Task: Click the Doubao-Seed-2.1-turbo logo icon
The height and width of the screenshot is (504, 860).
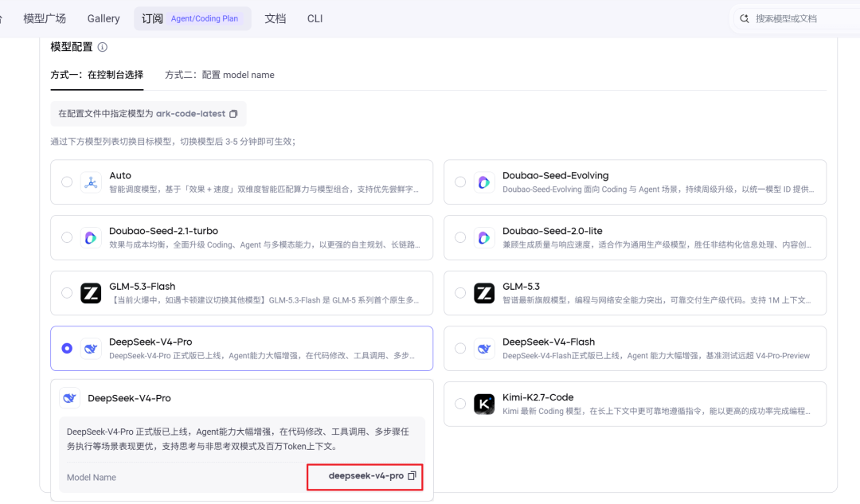Action: pyautogui.click(x=91, y=237)
